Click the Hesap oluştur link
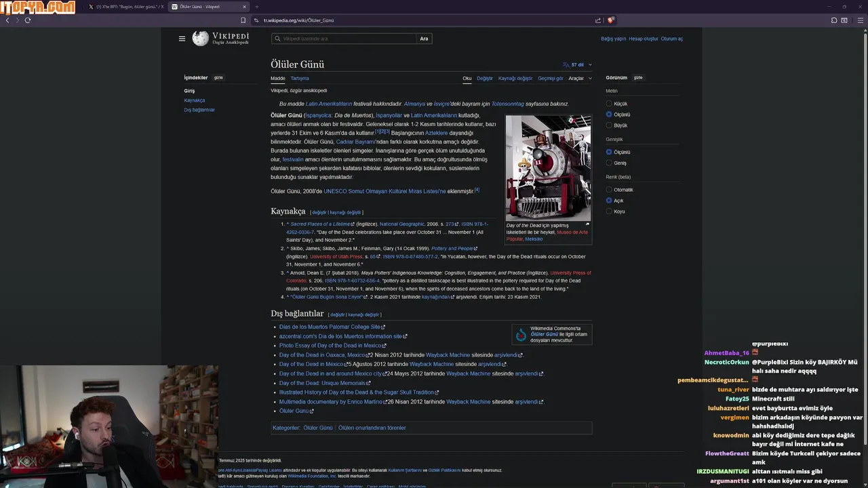 pyautogui.click(x=644, y=39)
